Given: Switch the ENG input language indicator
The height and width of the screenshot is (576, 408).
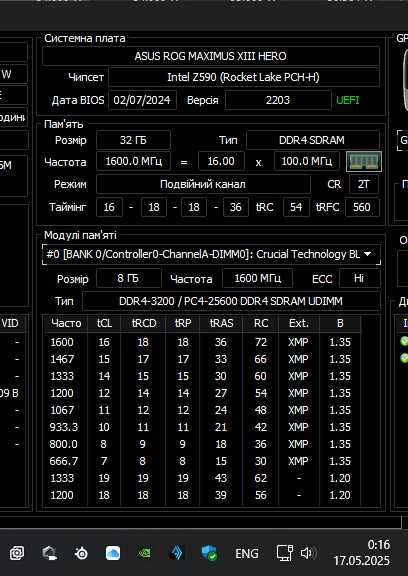Looking at the screenshot, I should pos(247,553).
